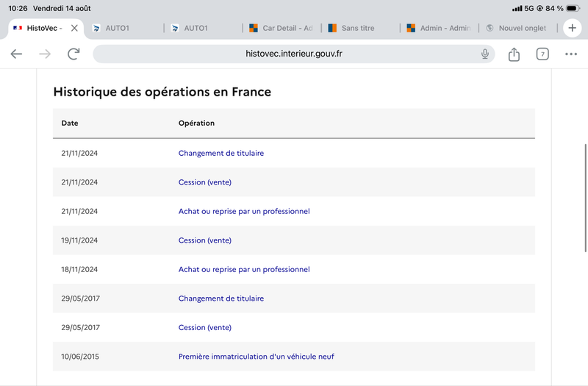Focus the histovec.interieur.gouv.fr address bar
Screen dimensions: 588x386
coord(293,54)
